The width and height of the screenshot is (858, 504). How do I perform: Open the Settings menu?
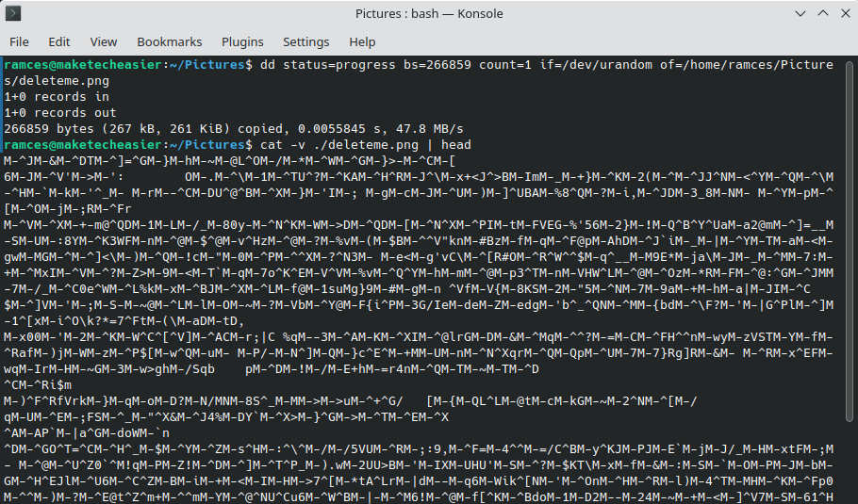tap(305, 42)
